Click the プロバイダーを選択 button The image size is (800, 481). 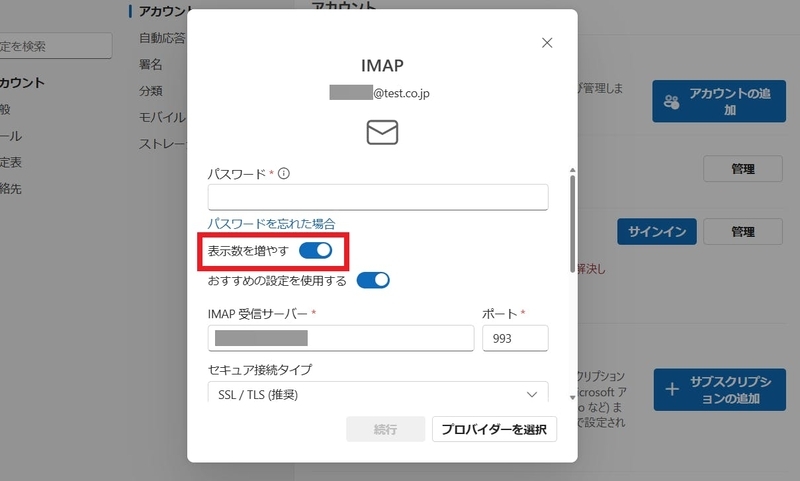click(x=494, y=429)
